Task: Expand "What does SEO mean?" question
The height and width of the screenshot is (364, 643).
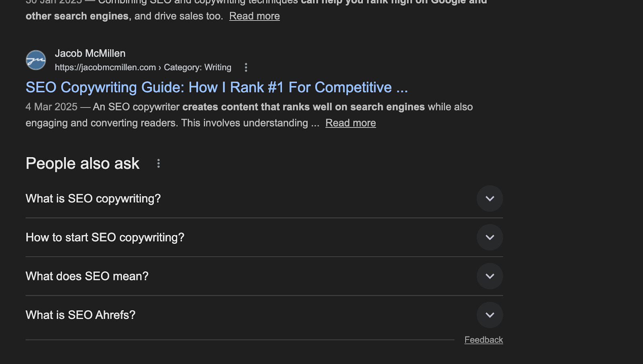Action: pyautogui.click(x=489, y=276)
